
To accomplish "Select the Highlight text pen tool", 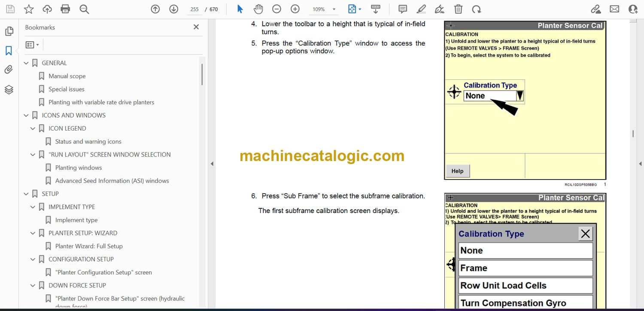I will [x=421, y=9].
